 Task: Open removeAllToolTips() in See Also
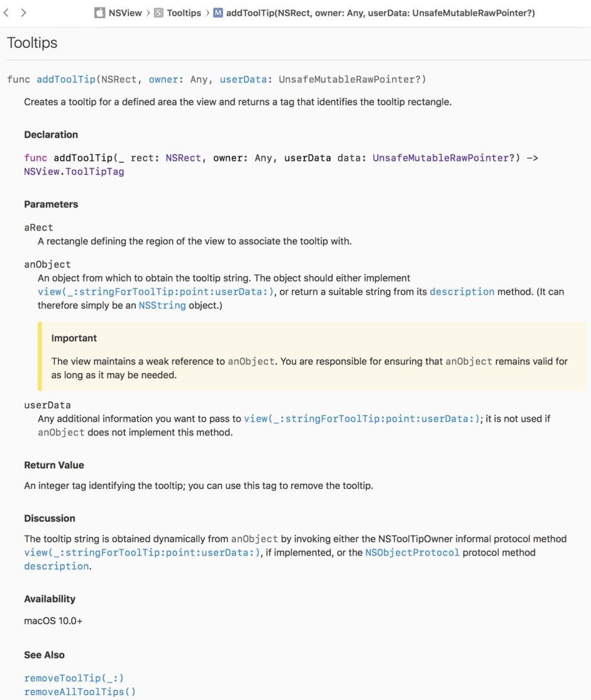(x=80, y=692)
